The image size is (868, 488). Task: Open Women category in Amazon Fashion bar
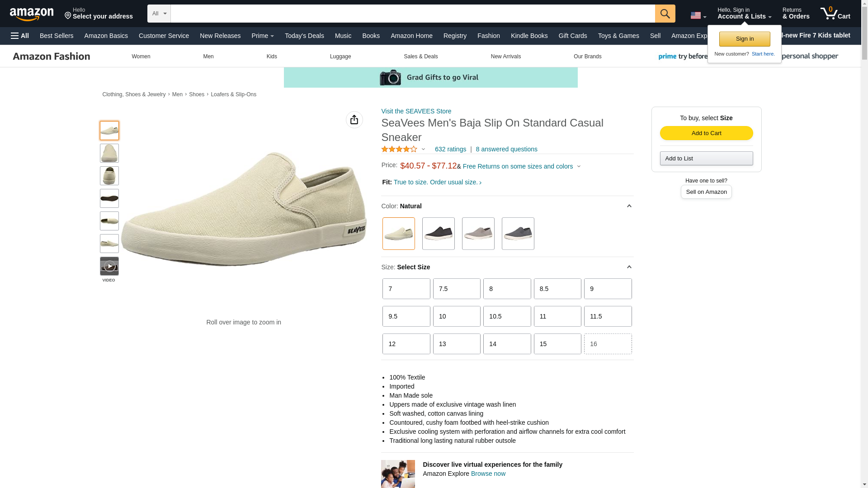pos(141,56)
